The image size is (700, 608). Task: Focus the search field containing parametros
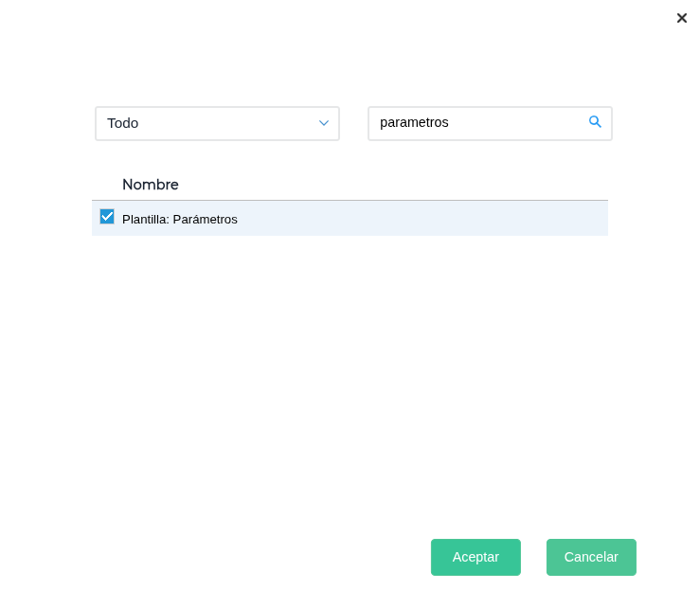point(478,123)
